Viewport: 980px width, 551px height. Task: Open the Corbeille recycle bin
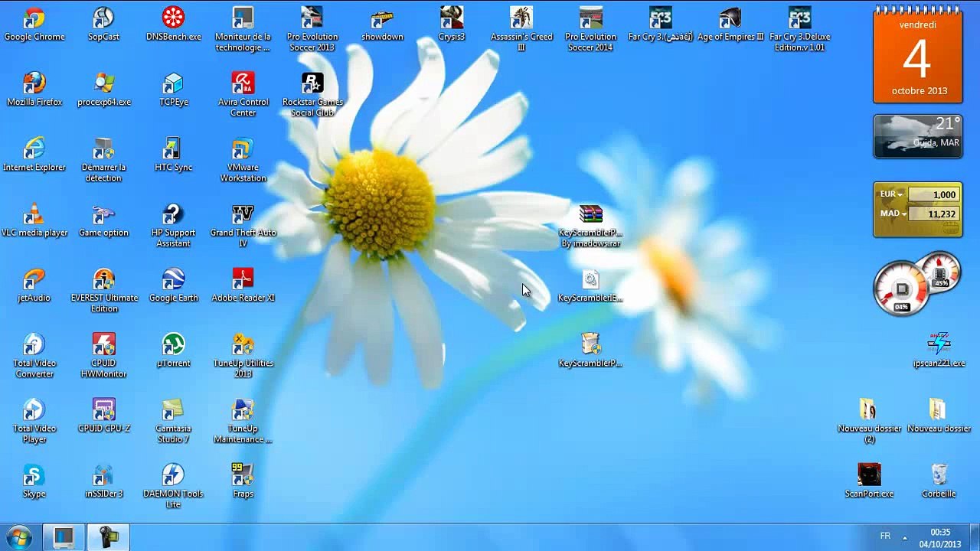939,481
